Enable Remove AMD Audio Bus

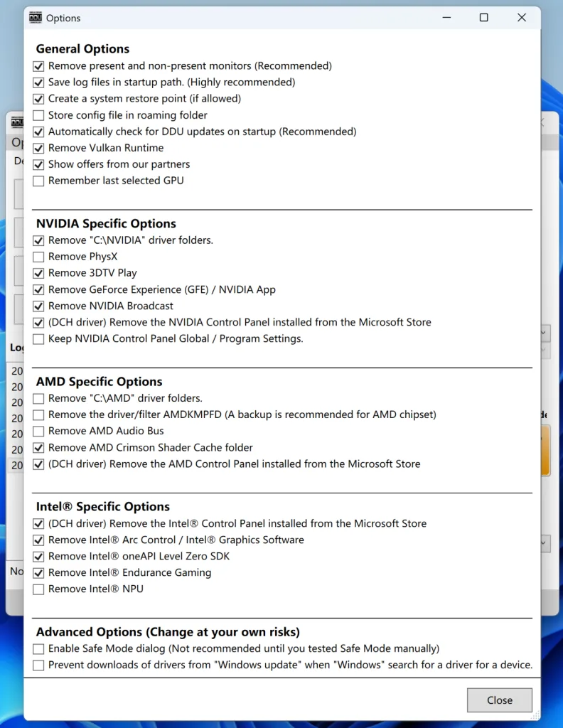tap(38, 431)
